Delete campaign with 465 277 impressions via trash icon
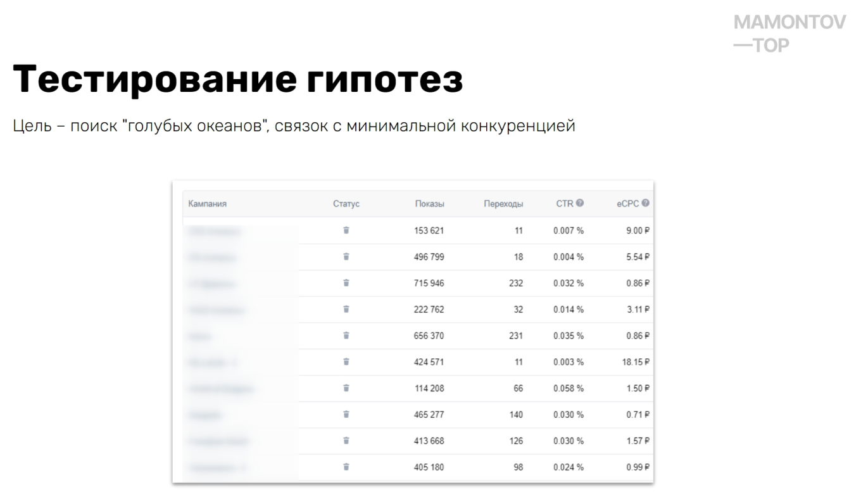The image size is (861, 504). (x=346, y=415)
